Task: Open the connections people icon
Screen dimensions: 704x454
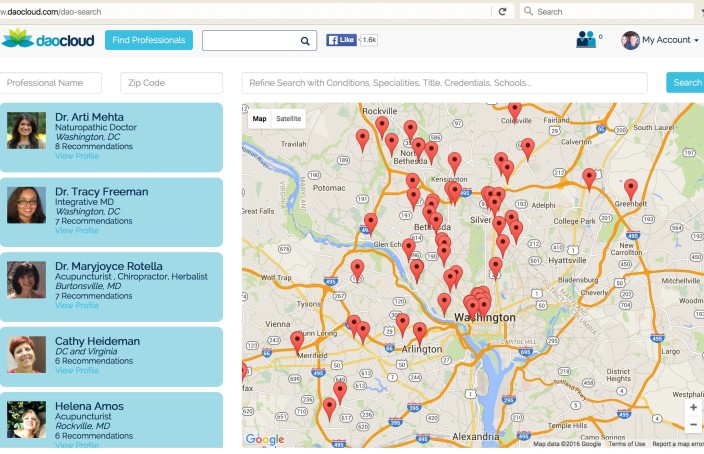Action: click(x=586, y=40)
